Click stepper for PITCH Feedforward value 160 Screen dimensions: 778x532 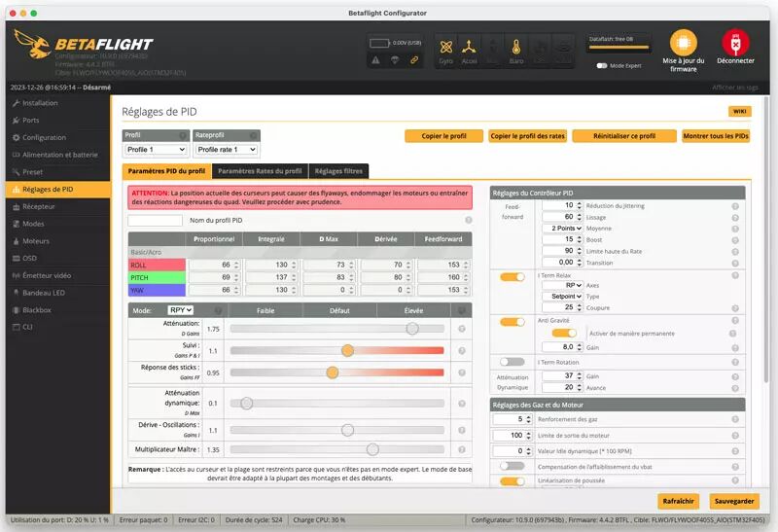[466, 277]
